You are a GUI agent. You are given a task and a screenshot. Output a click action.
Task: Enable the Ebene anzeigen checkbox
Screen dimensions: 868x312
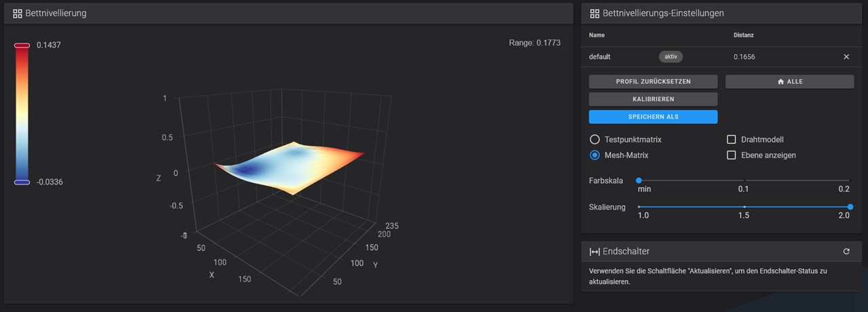click(x=731, y=155)
